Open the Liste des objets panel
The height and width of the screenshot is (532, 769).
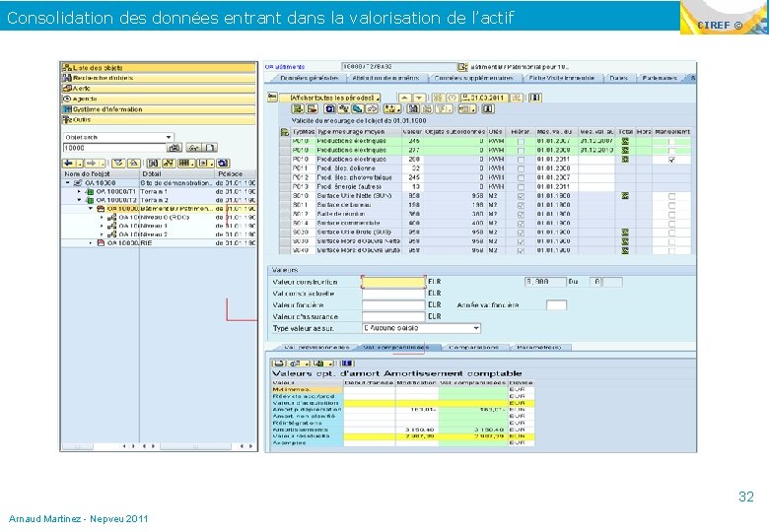159,68
